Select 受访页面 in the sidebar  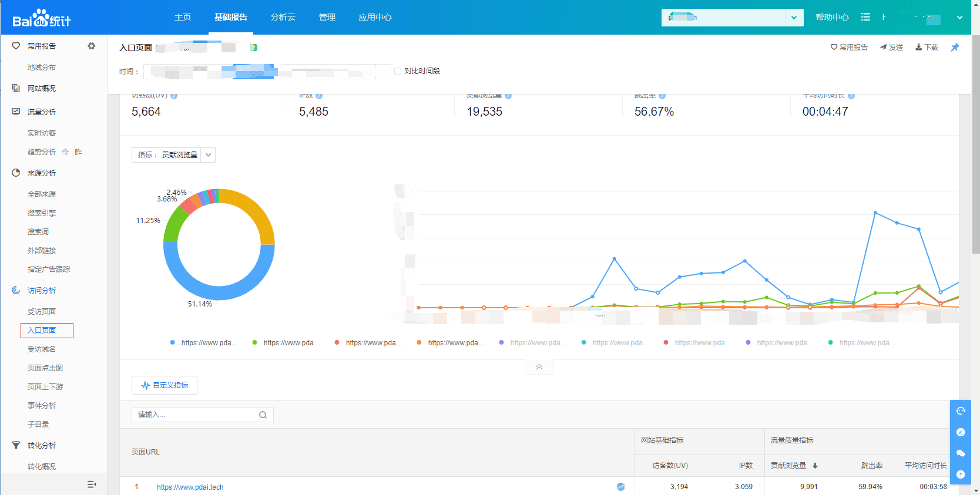click(x=42, y=312)
